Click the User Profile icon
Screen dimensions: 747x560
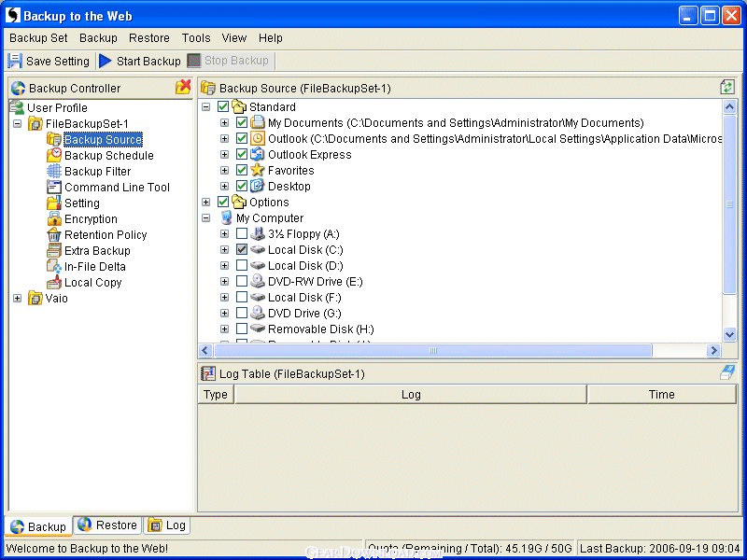[x=17, y=107]
